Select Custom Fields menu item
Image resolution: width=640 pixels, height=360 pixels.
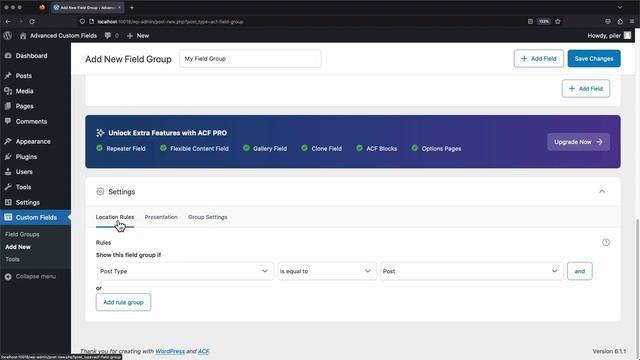(35, 218)
